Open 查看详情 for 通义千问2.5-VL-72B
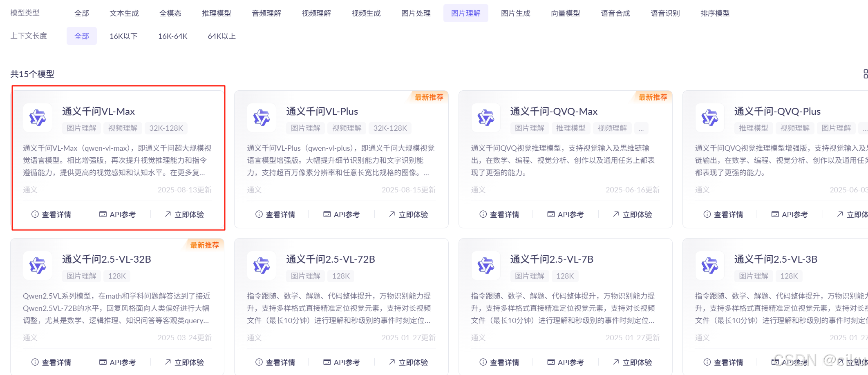This screenshot has height=375, width=868. [x=275, y=362]
